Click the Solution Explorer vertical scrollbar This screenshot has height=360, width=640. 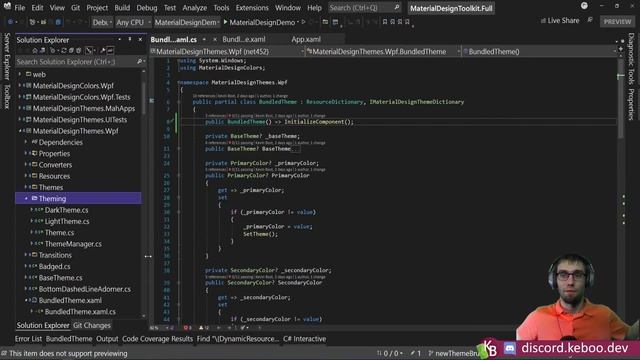click(143, 193)
